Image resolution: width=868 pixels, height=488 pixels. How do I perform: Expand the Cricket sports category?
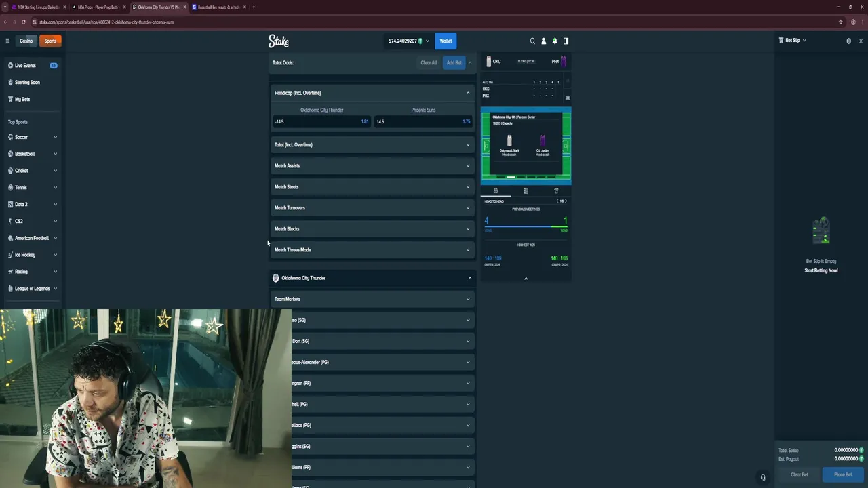point(32,171)
